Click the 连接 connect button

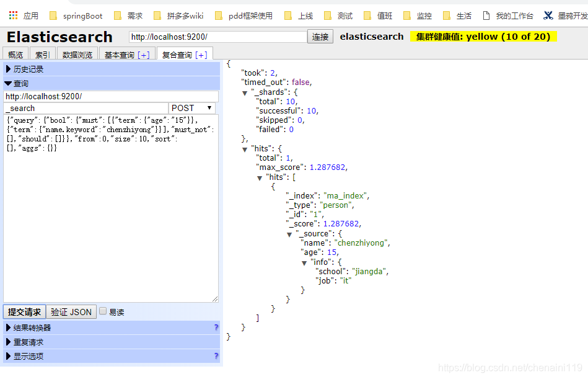tap(320, 37)
